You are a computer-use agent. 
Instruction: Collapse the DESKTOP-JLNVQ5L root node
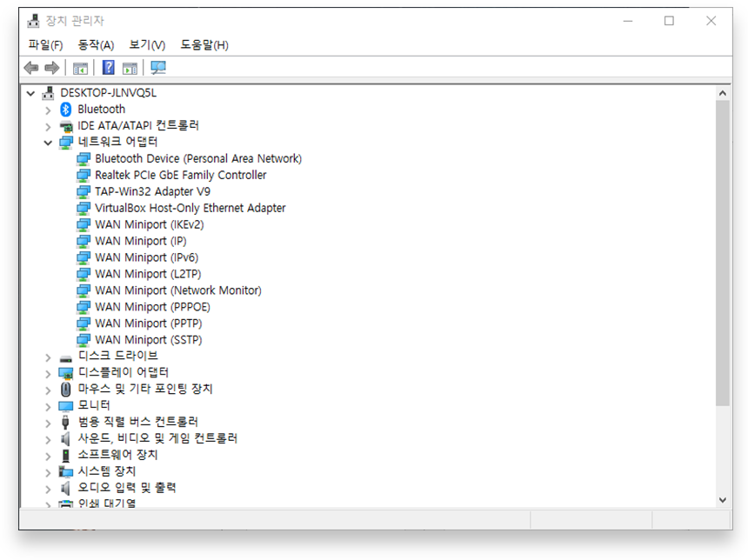30,93
